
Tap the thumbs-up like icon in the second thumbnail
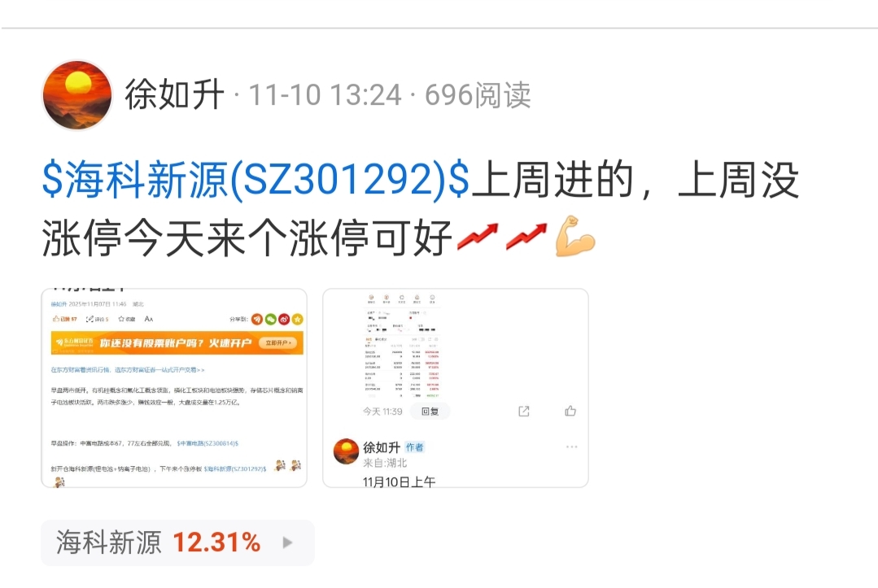coord(570,412)
